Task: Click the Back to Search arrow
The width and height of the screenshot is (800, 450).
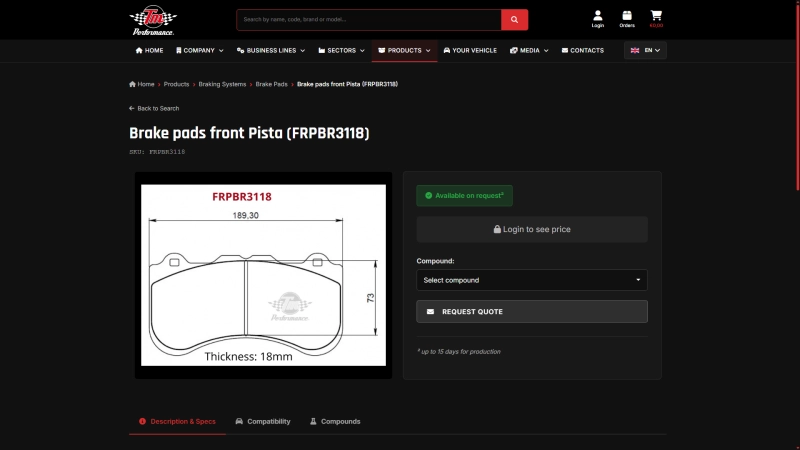Action: pos(132,108)
